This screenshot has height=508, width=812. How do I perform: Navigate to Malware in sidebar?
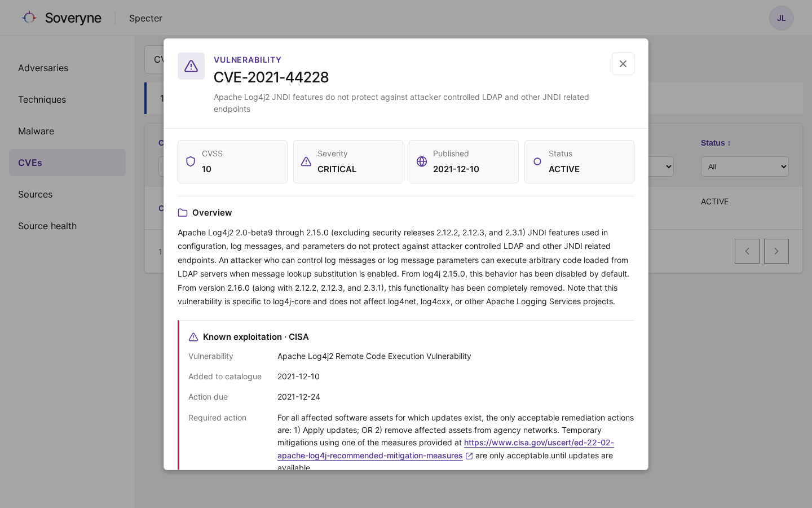(x=67, y=131)
